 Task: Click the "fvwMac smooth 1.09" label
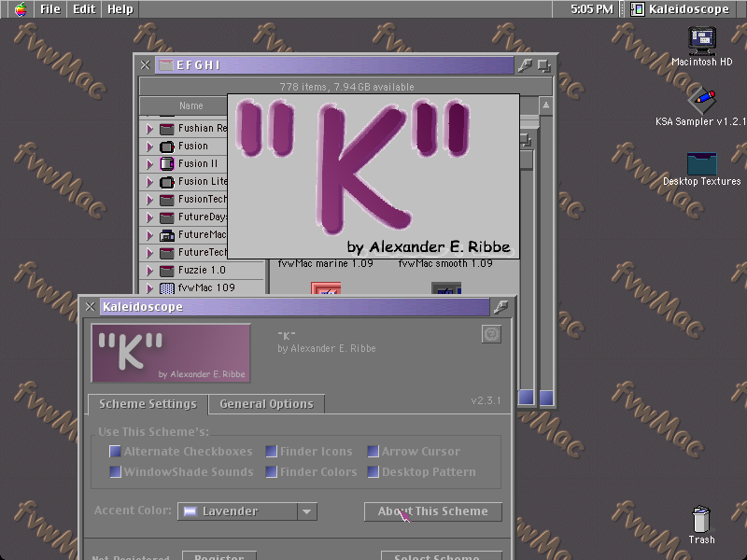[x=445, y=263]
